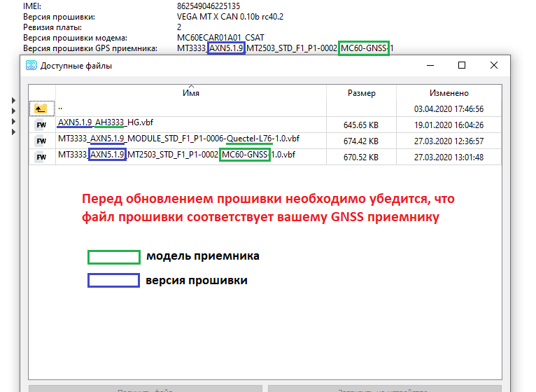The image size is (536, 392).
Task: Click the parent folder up-arrow icon
Action: click(x=41, y=108)
